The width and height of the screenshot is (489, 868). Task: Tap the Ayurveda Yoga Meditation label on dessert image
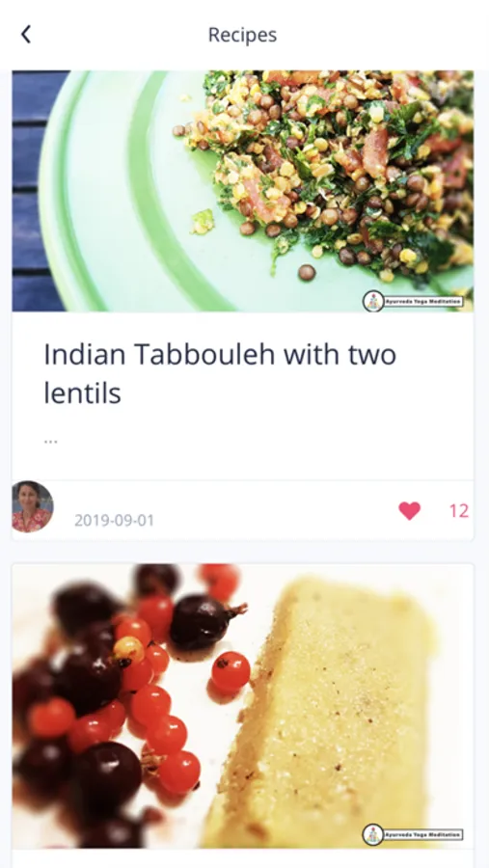(423, 834)
